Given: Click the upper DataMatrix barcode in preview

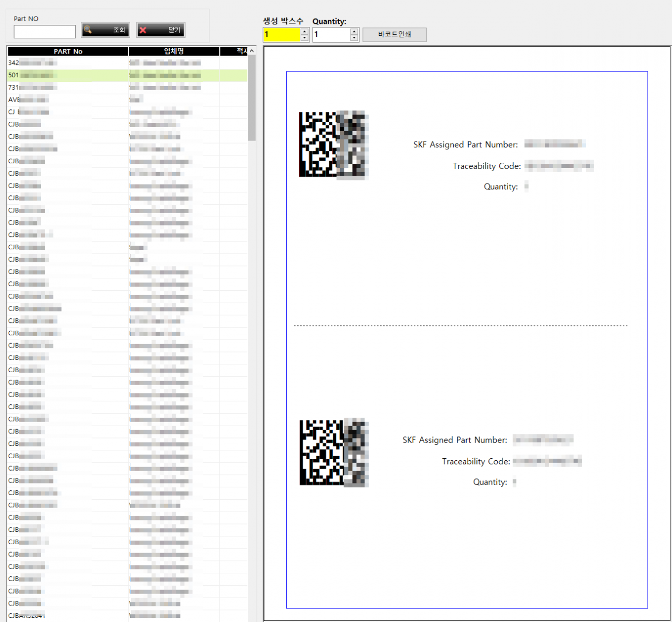Looking at the screenshot, I should point(333,145).
